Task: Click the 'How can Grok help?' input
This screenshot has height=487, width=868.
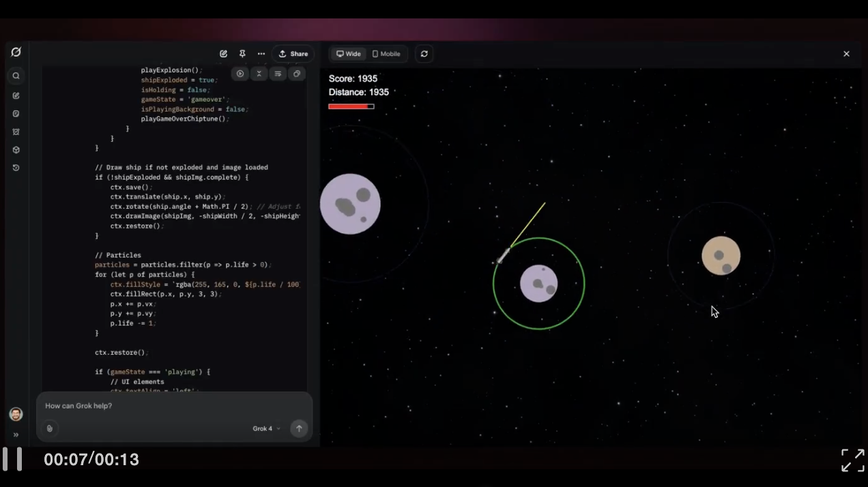Action: click(x=174, y=406)
